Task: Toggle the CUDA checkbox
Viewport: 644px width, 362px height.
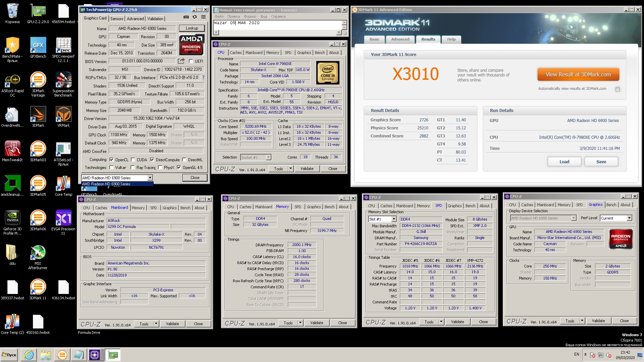Action: (133, 160)
